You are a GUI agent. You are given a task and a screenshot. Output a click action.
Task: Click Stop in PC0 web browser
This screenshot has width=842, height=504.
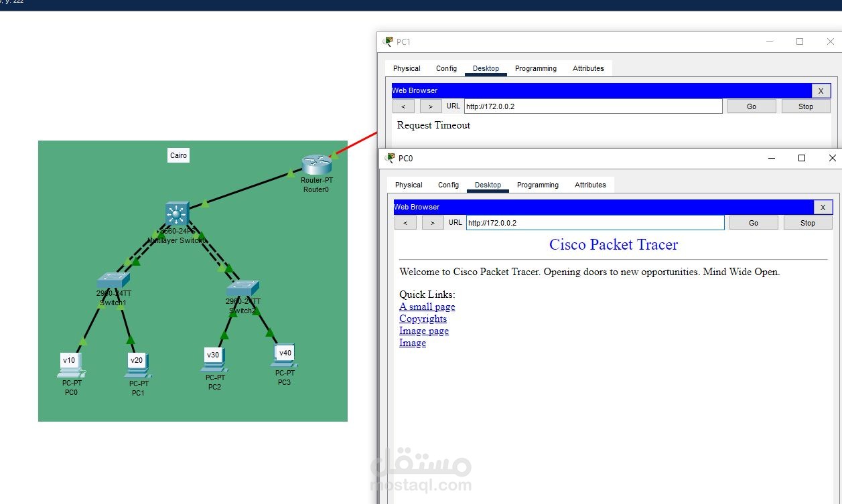[x=808, y=223]
